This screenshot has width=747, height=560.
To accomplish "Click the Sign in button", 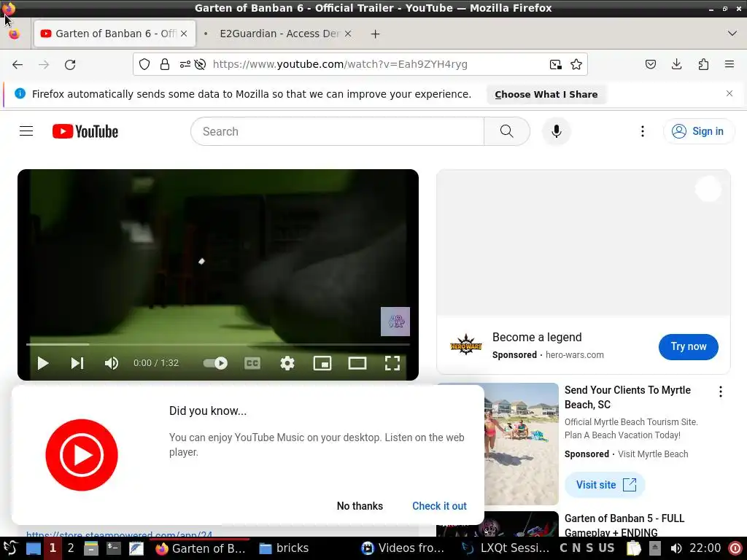I will coord(698,131).
